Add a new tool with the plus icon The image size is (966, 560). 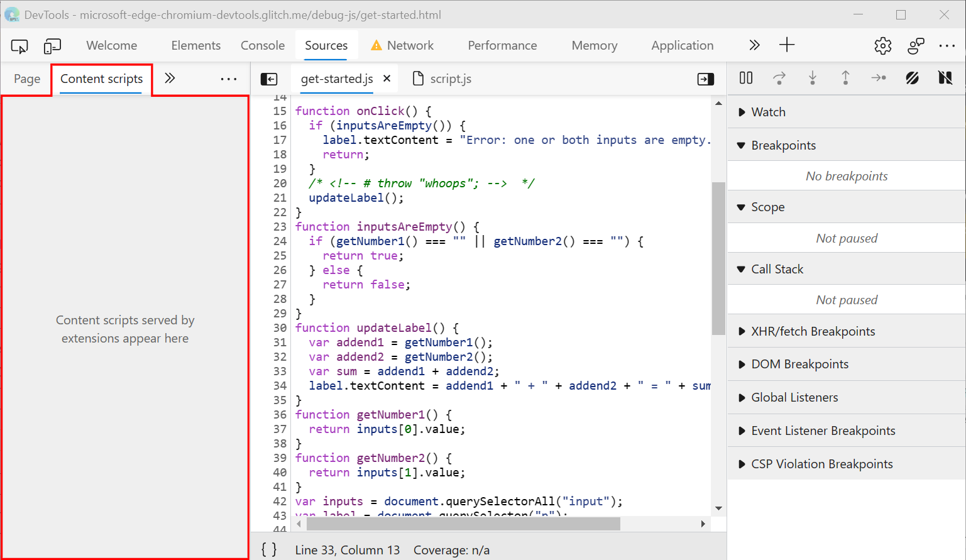(787, 45)
